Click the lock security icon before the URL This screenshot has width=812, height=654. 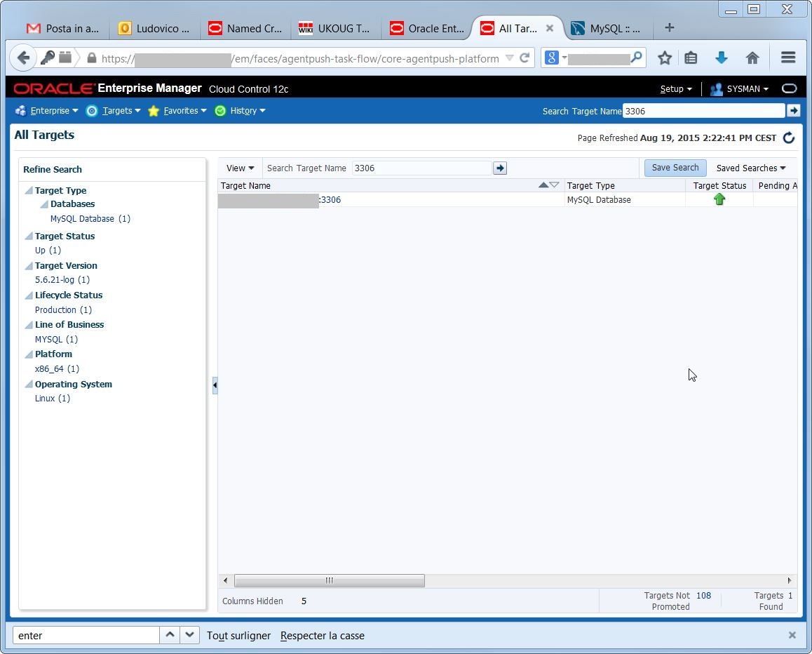point(92,58)
